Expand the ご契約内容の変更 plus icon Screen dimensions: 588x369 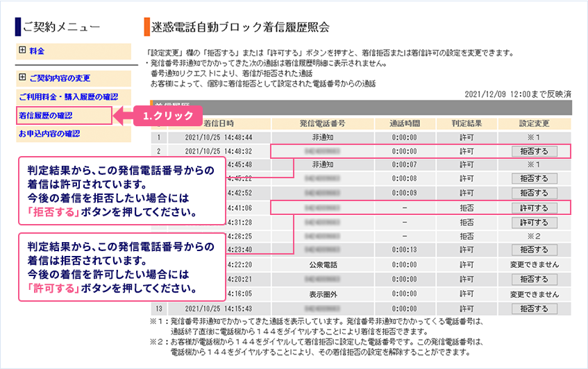click(x=23, y=78)
